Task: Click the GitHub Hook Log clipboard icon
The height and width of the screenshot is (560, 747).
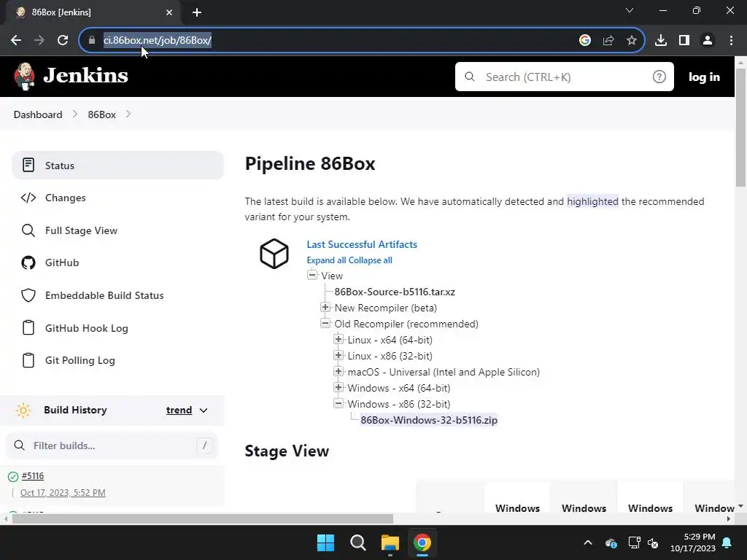Action: pos(28,328)
